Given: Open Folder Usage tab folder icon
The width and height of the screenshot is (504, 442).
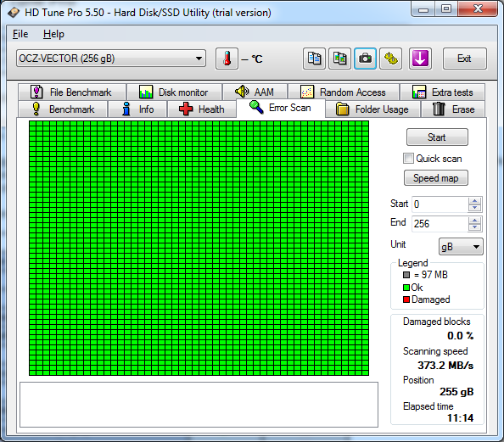Looking at the screenshot, I should pyautogui.click(x=342, y=109).
